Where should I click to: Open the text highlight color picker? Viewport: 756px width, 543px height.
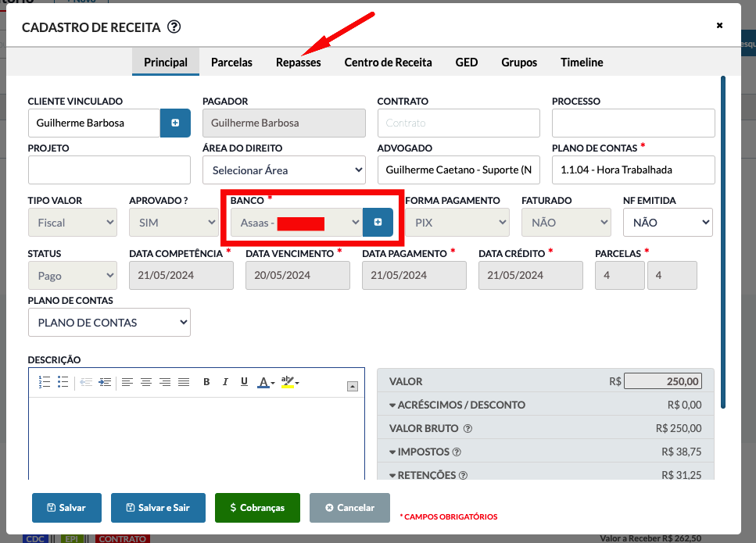coord(290,382)
